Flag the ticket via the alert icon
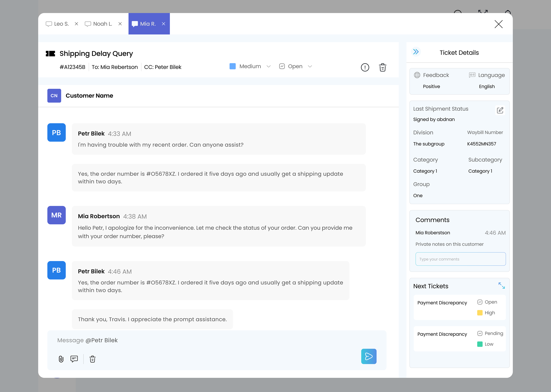551x392 pixels. 365,67
